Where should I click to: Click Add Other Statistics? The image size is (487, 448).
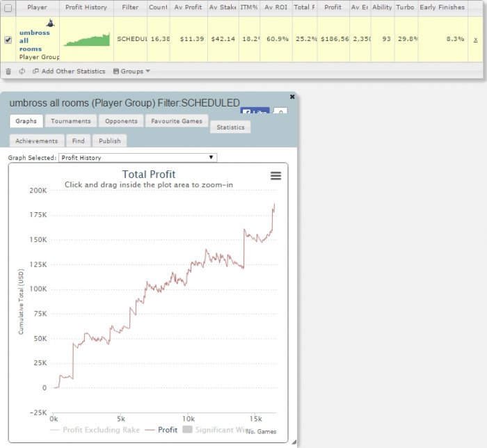[69, 71]
